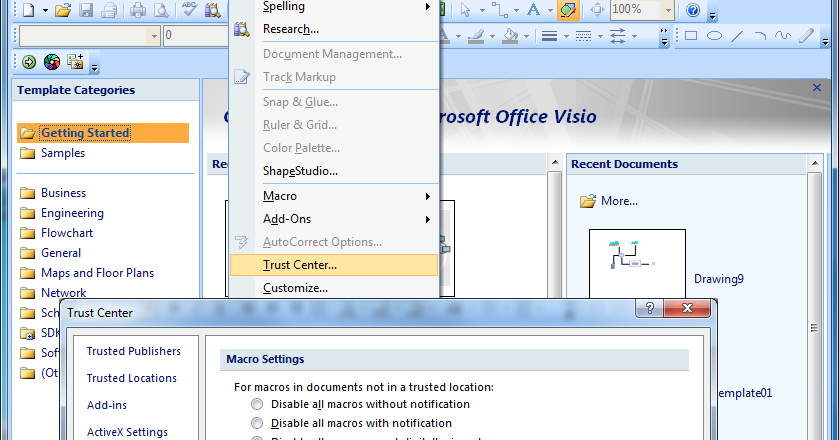Select the Arc drawing tool
Screen dimensions: 839x440
coord(760,36)
